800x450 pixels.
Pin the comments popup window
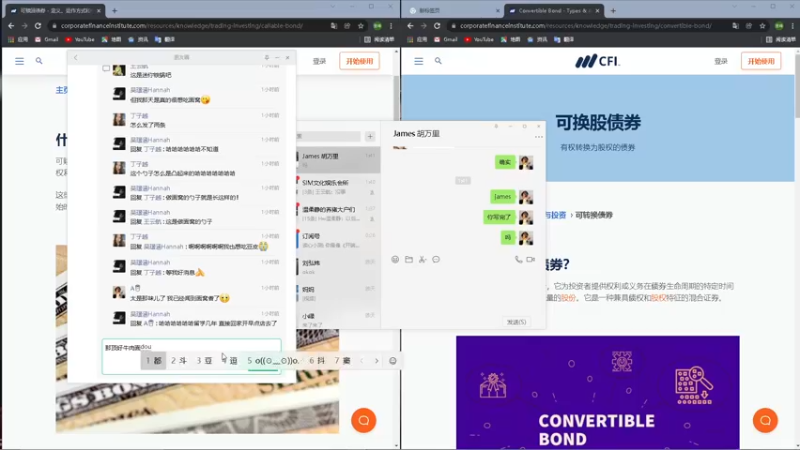(x=266, y=58)
